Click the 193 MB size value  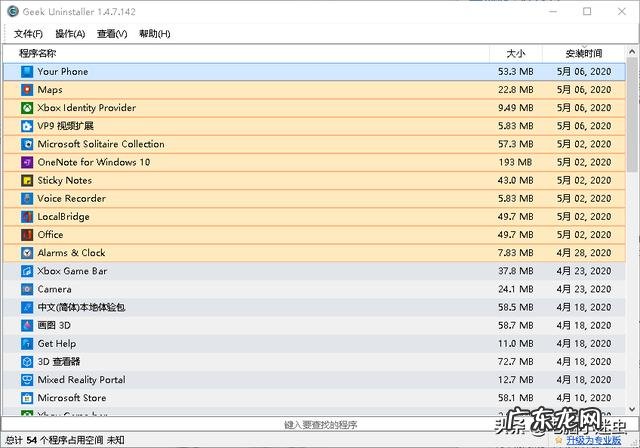515,162
